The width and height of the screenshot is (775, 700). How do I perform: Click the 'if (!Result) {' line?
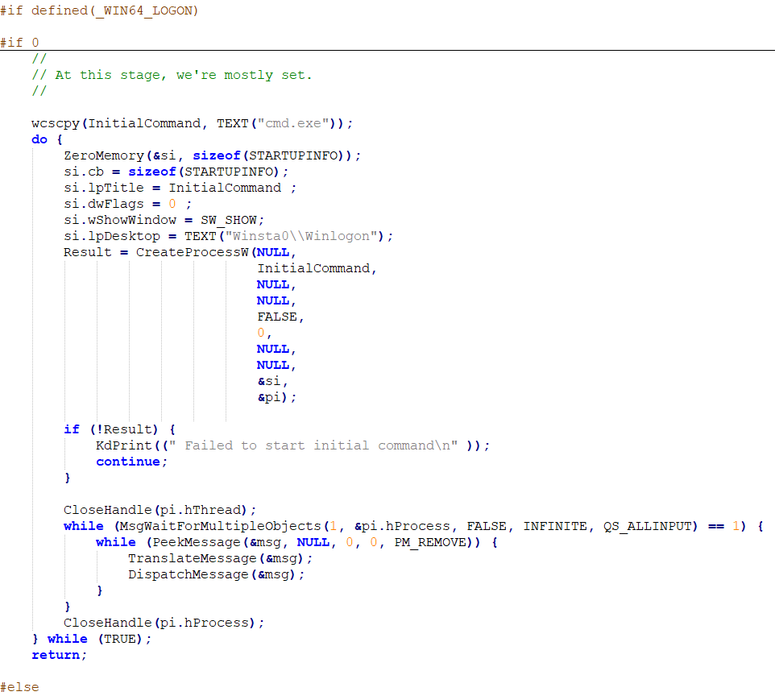(119, 429)
